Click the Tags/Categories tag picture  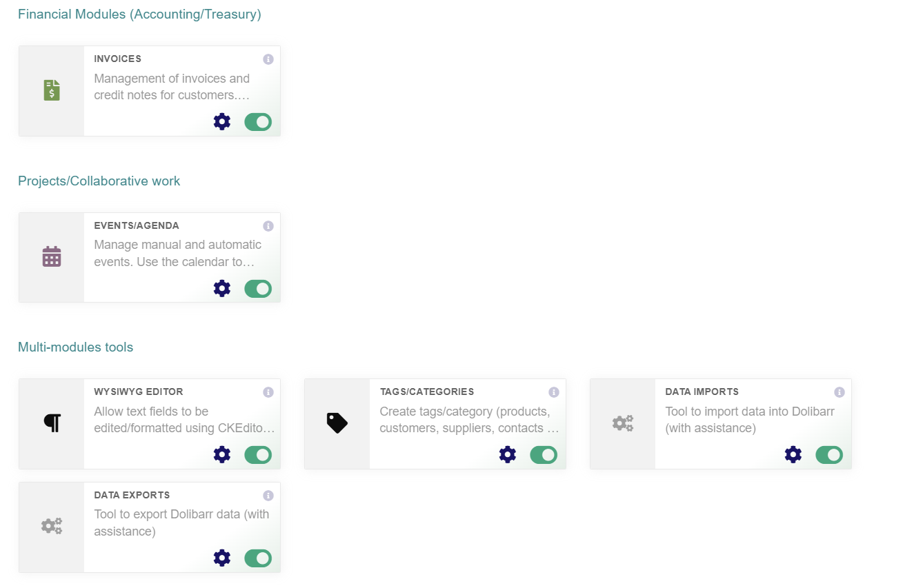point(337,423)
